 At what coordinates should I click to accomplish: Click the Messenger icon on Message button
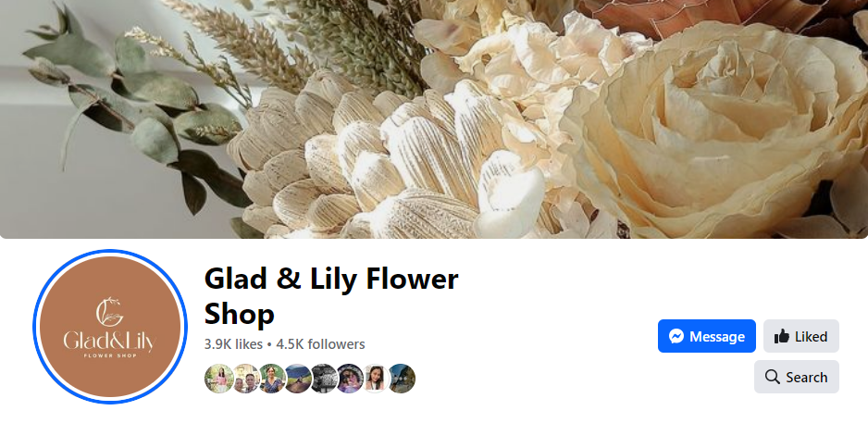(676, 336)
